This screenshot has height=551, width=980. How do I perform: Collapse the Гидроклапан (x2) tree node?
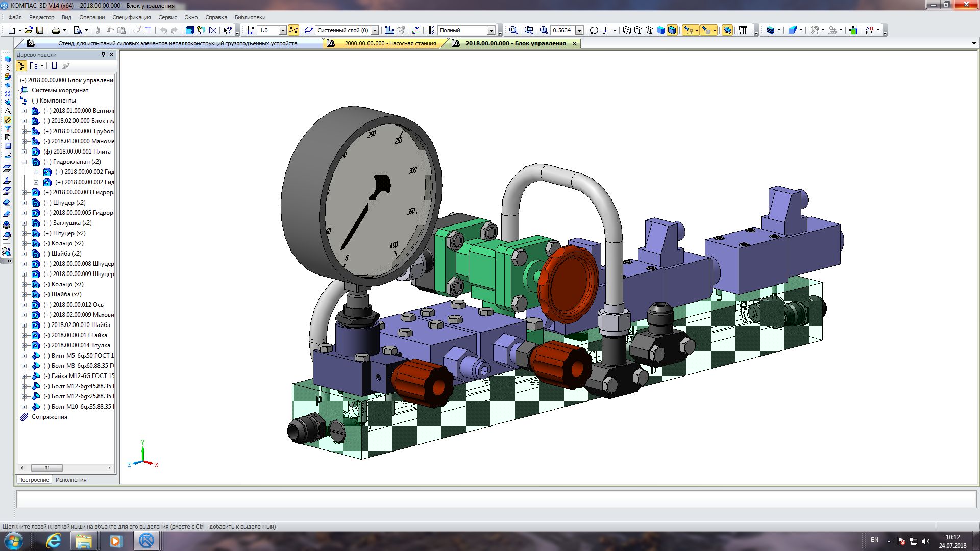pyautogui.click(x=24, y=162)
